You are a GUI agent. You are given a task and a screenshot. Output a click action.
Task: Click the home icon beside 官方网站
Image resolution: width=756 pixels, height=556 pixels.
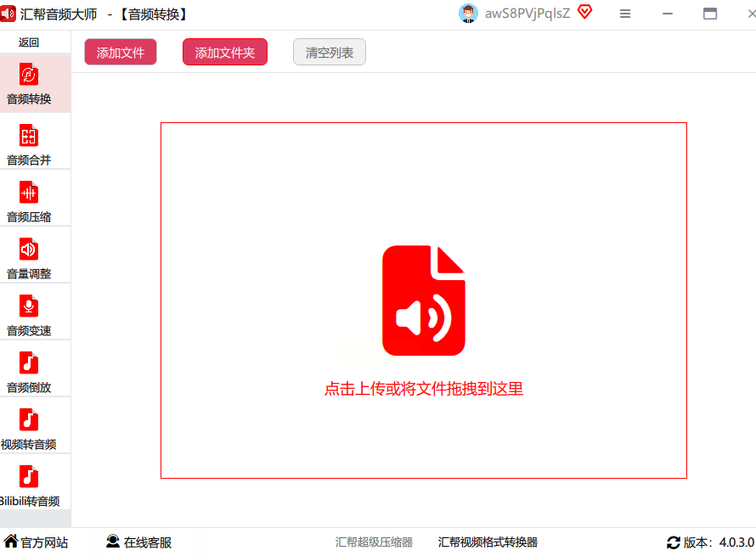pyautogui.click(x=11, y=541)
